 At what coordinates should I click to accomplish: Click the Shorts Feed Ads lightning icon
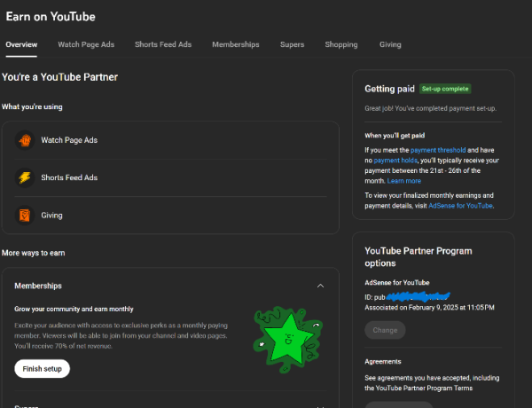pos(25,177)
